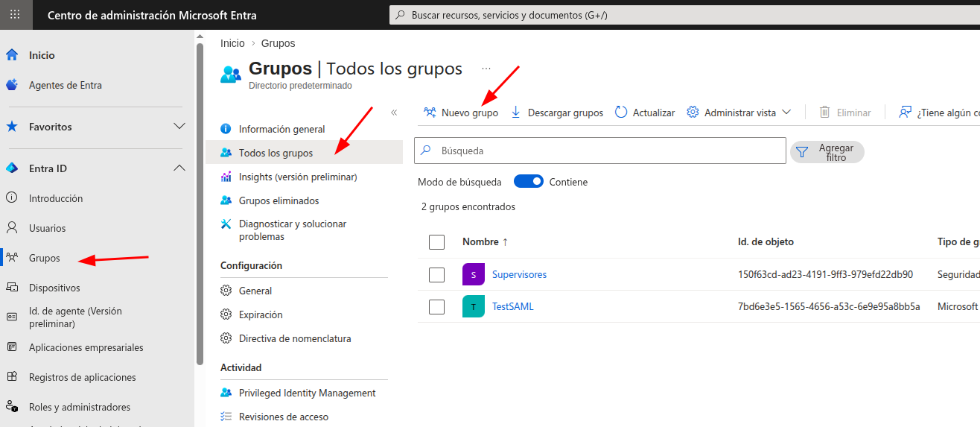Click object ID 150f63cd-ad23-4191-9ff3-979efd22db90
This screenshot has height=427, width=980.
click(x=825, y=274)
